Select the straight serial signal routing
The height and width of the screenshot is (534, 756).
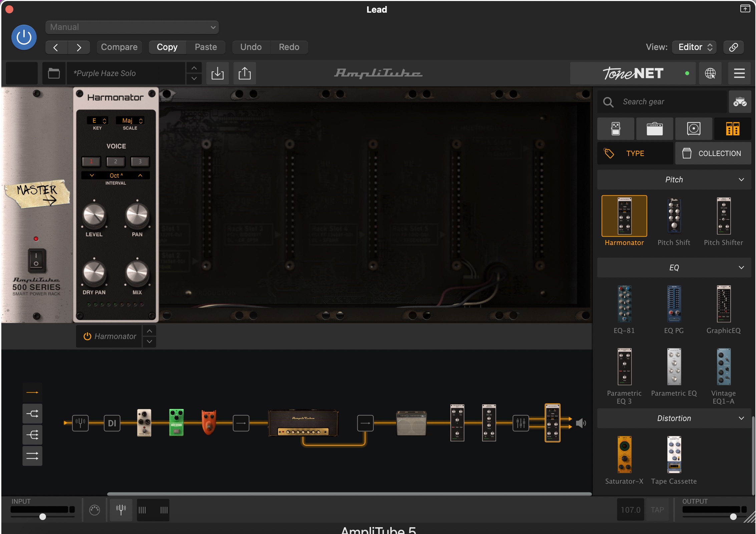(x=32, y=393)
